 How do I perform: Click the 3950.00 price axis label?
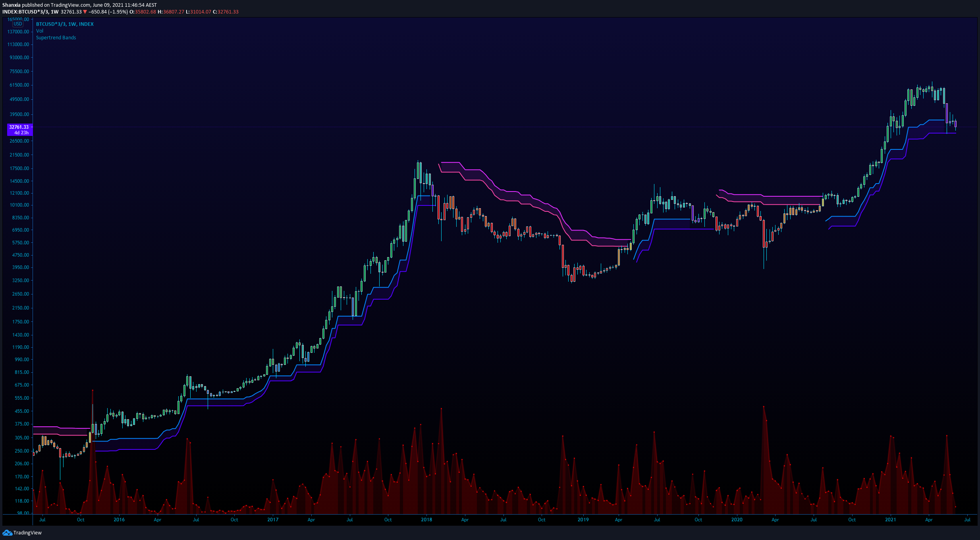click(21, 267)
